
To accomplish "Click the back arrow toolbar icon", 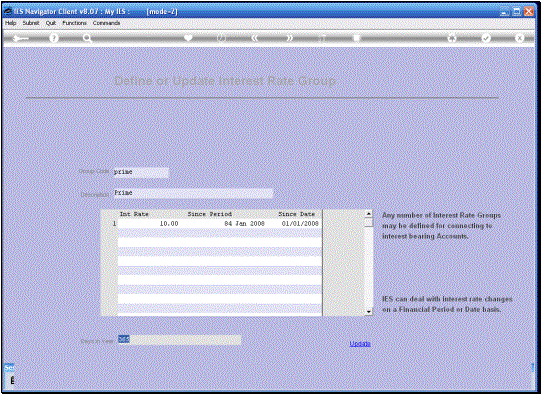I will (x=20, y=38).
